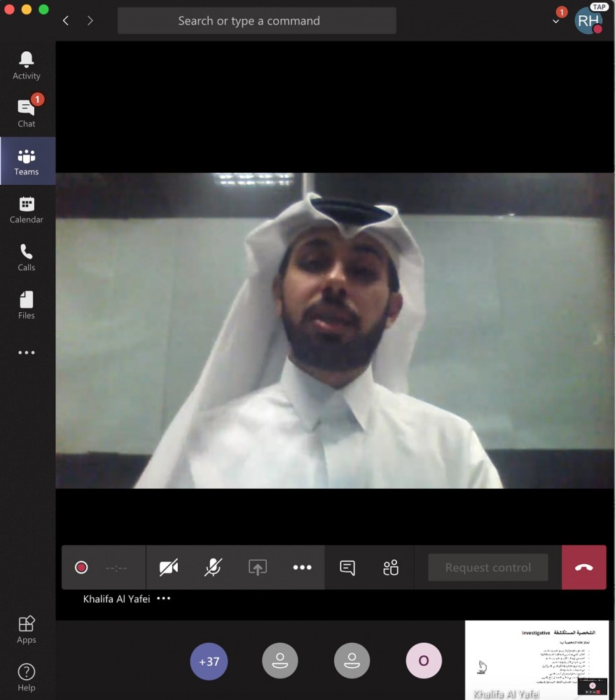Open more actions in call toolbar

(302, 568)
